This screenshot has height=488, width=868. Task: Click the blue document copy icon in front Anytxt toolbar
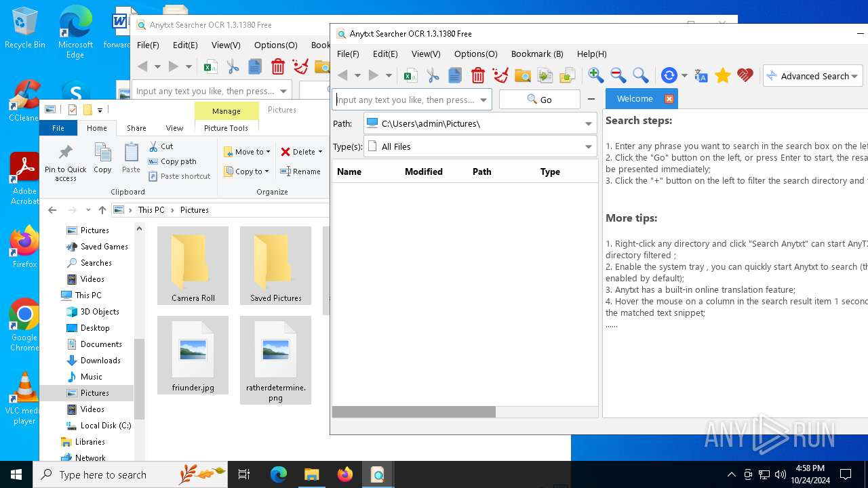pyautogui.click(x=455, y=75)
